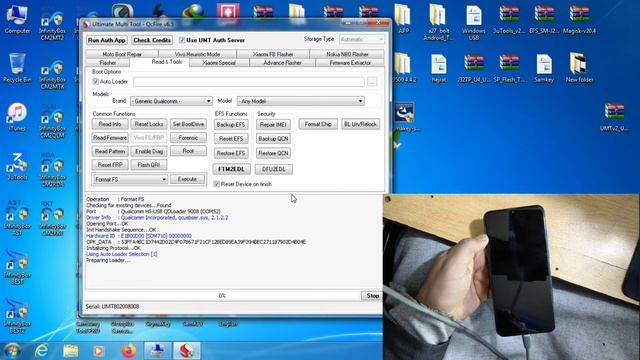The height and width of the screenshot is (360, 640).
Task: Open InfinityBox BEST2 shortcut
Action: click(17, 316)
